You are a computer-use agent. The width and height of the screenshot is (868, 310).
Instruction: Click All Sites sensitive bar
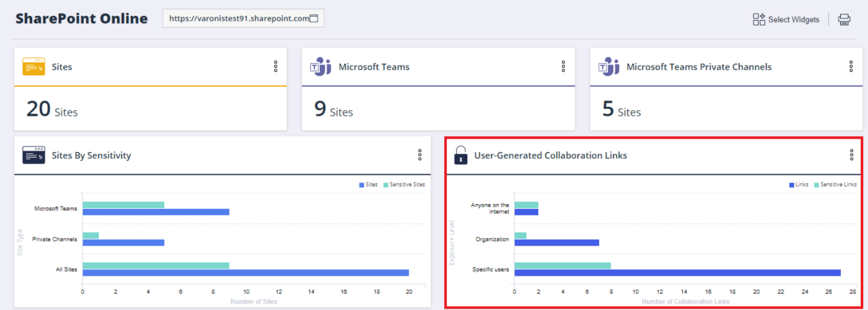click(x=156, y=265)
